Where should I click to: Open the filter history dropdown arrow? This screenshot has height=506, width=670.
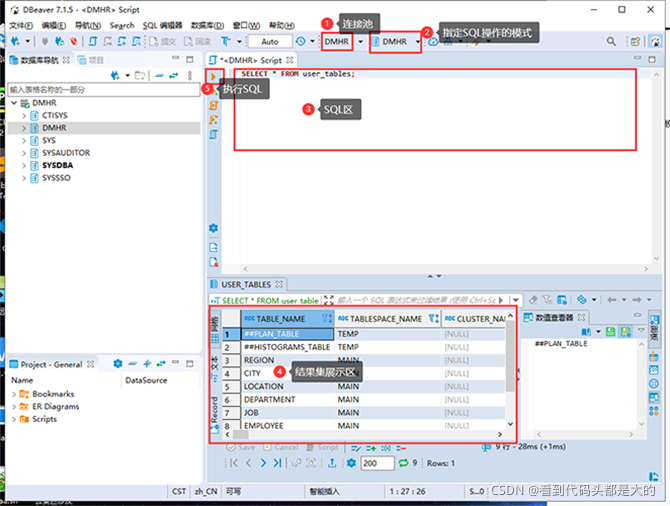(x=516, y=300)
